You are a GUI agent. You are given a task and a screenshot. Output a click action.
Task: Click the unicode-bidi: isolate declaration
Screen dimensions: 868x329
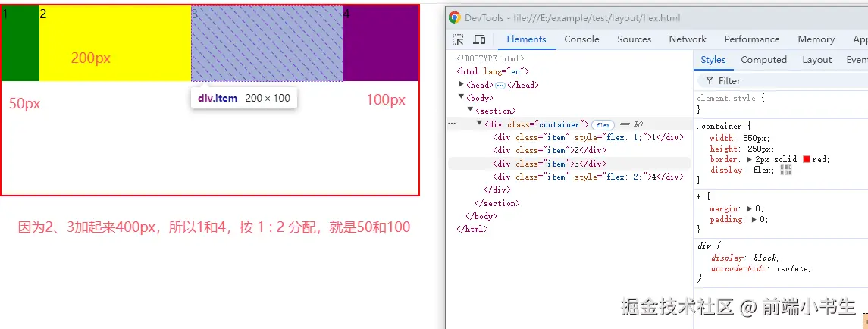pyautogui.click(x=761, y=268)
